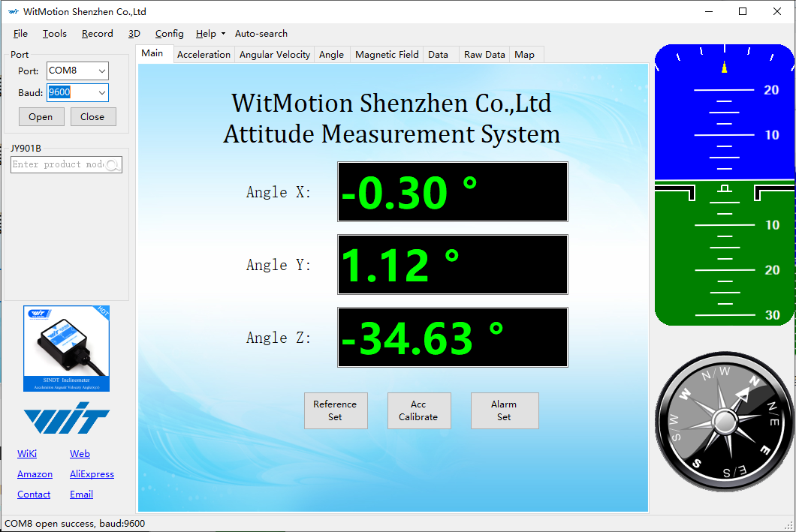Switch to the Acceleration tab
This screenshot has width=796, height=532.
pyautogui.click(x=204, y=55)
